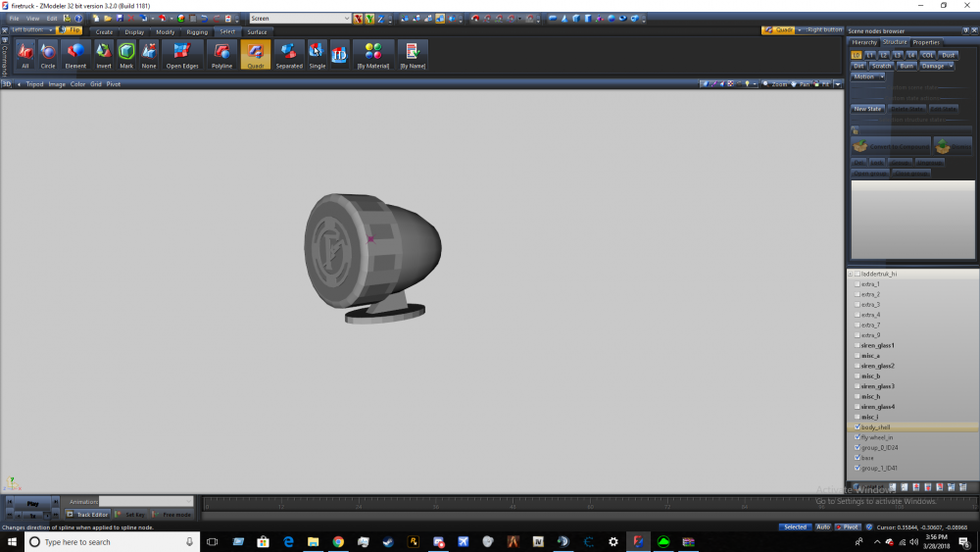Viewport: 980px width, 552px height.
Task: Toggle the Y axis constraint button
Action: click(x=369, y=19)
